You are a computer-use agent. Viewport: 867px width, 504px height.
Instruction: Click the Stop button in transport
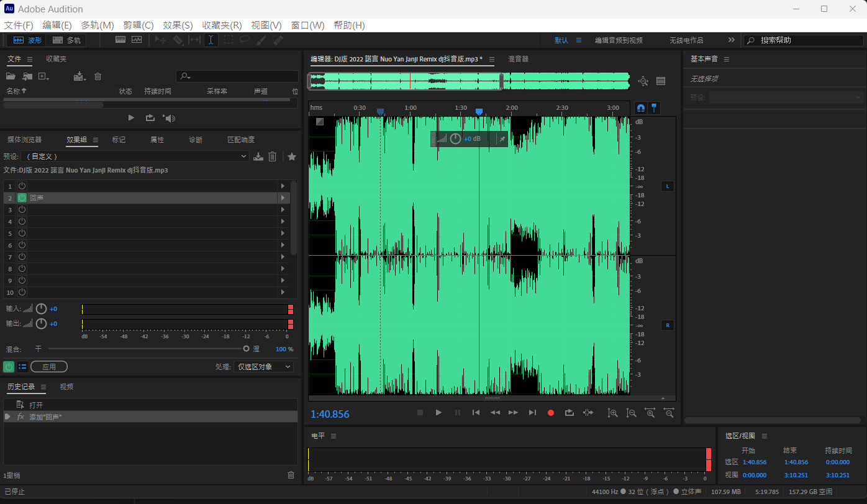[x=420, y=412]
